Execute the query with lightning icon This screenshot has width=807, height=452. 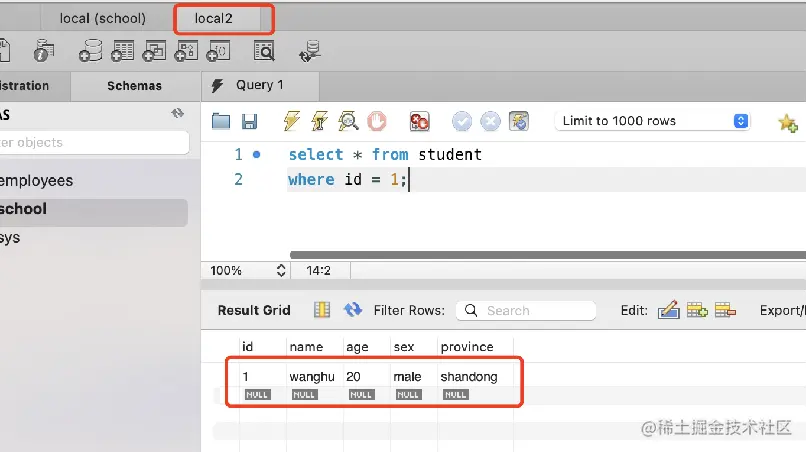(291, 121)
